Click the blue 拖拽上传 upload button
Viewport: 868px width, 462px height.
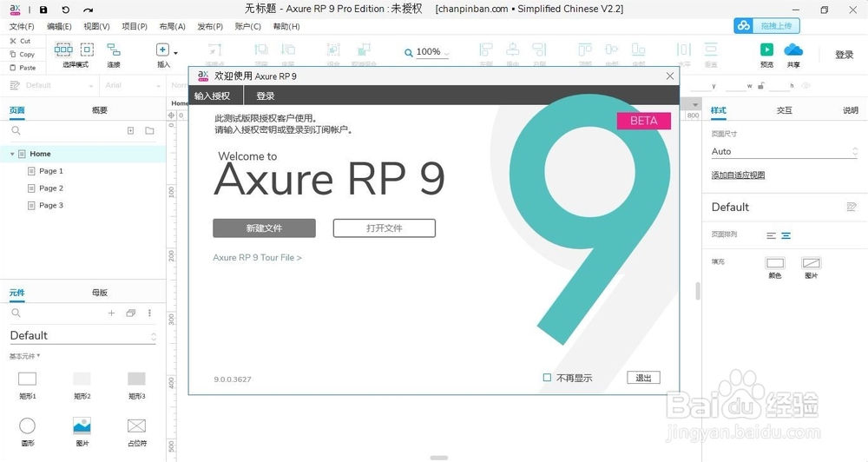(x=766, y=25)
